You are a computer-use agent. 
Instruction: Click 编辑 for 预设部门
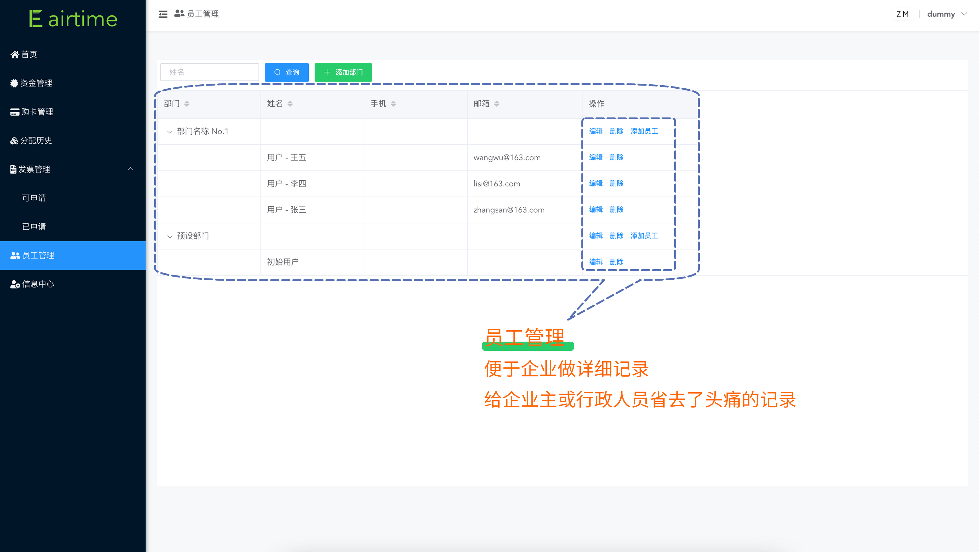[596, 236]
